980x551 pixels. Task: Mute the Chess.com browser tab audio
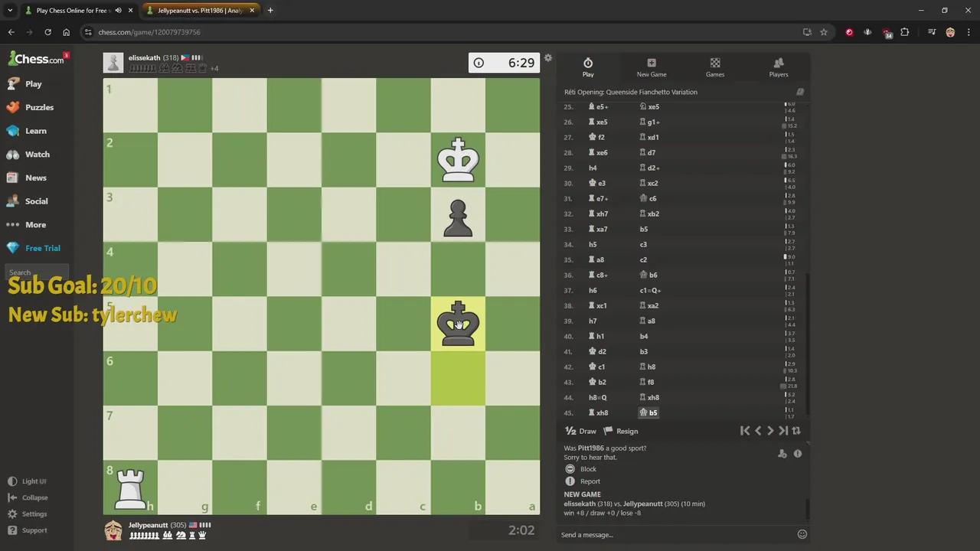point(118,11)
